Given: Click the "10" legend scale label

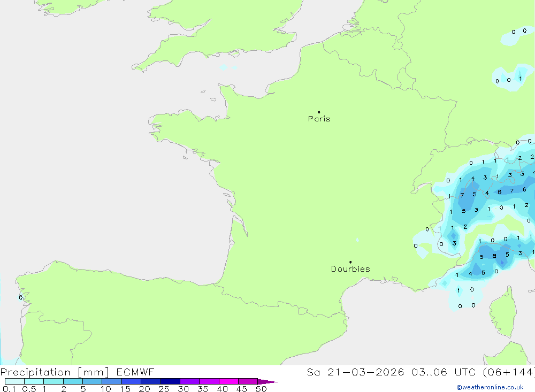Looking at the screenshot, I should [106, 389].
